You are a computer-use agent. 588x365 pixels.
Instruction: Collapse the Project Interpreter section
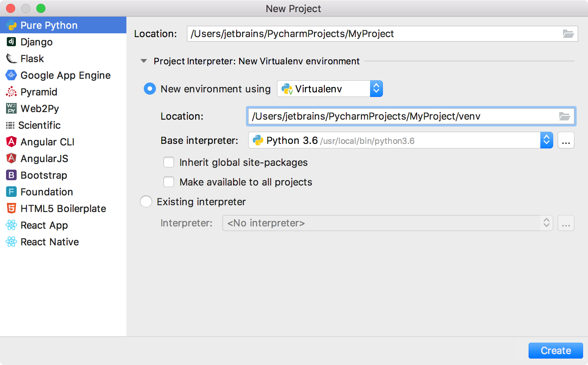pos(144,61)
